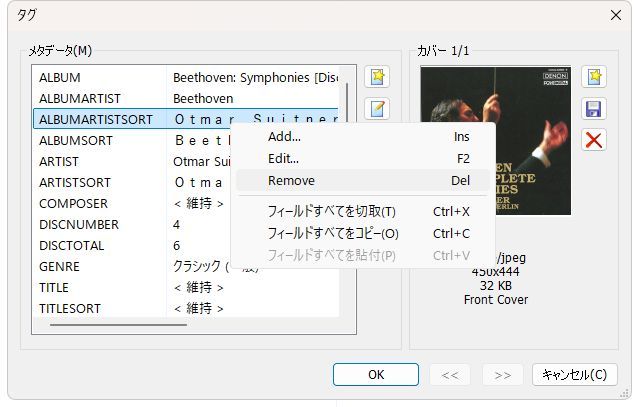Remove cover art with red X icon
639x407 pixels.
[x=594, y=139]
